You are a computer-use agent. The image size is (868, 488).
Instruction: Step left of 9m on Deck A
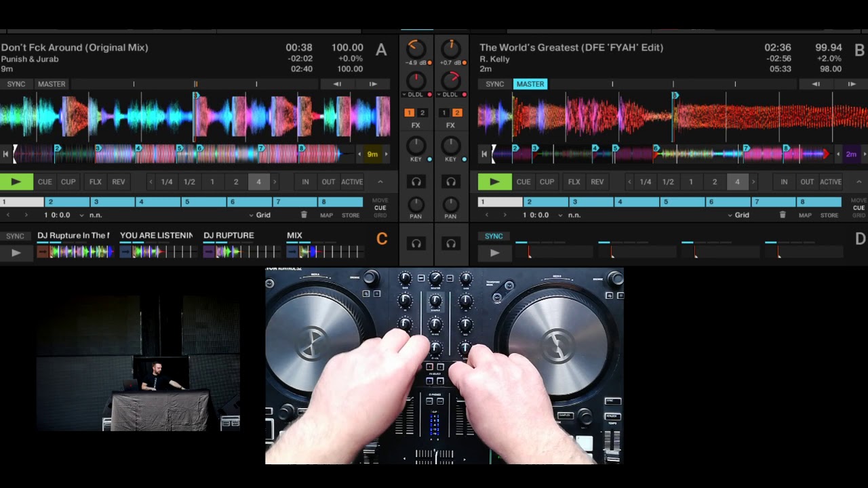click(x=359, y=154)
